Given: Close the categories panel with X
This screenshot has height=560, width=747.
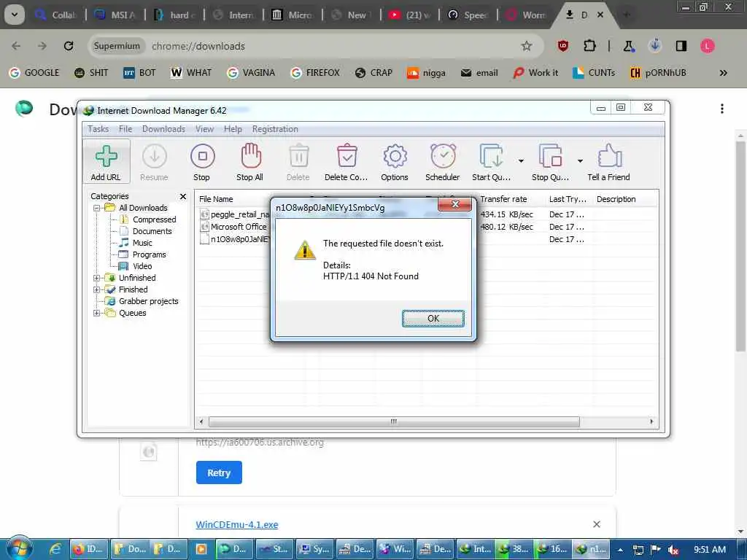Looking at the screenshot, I should (183, 197).
